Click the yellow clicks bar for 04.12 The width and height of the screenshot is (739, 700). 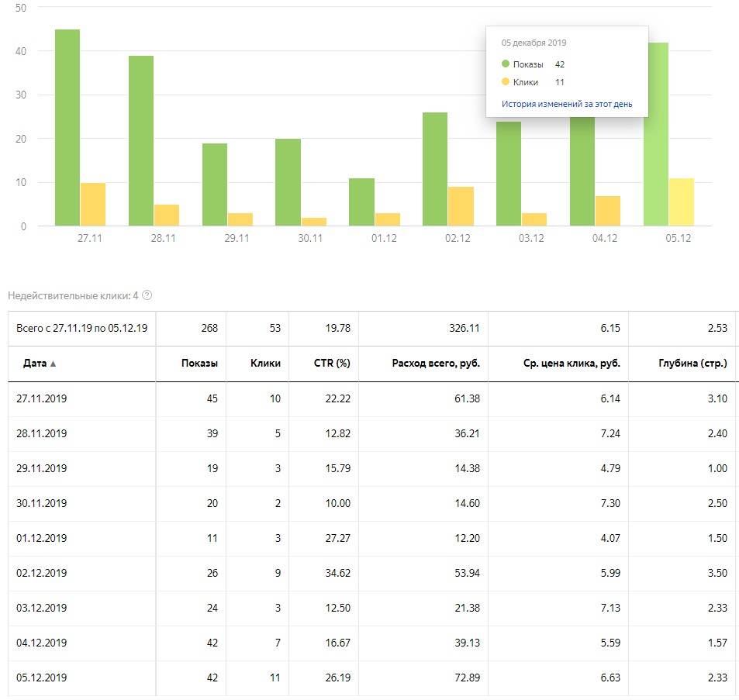click(607, 211)
